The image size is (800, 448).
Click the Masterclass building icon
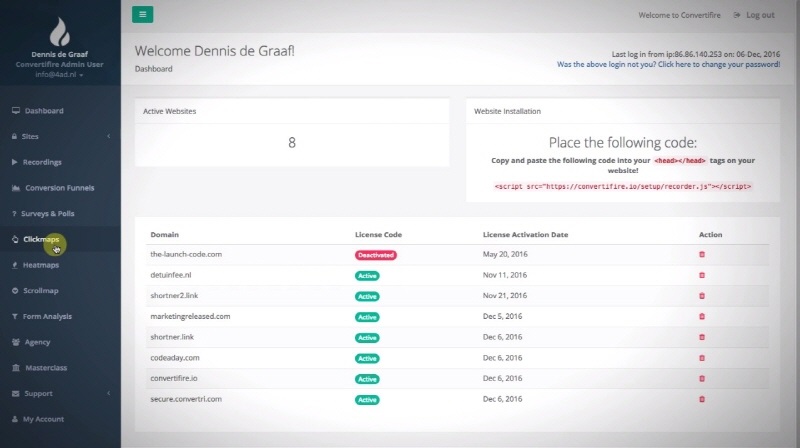[x=16, y=367]
